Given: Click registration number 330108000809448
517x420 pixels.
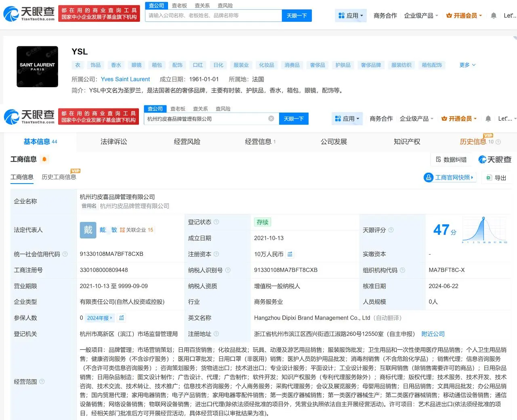Looking at the screenshot, I should [104, 270].
